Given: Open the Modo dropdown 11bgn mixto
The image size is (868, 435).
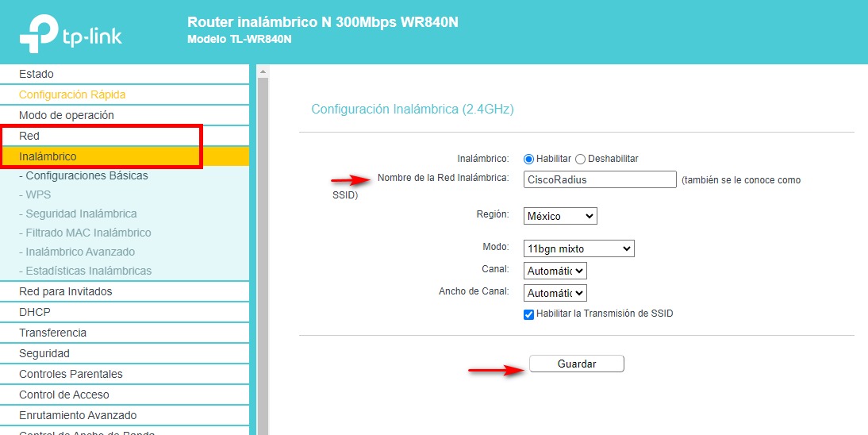Looking at the screenshot, I should point(579,248).
